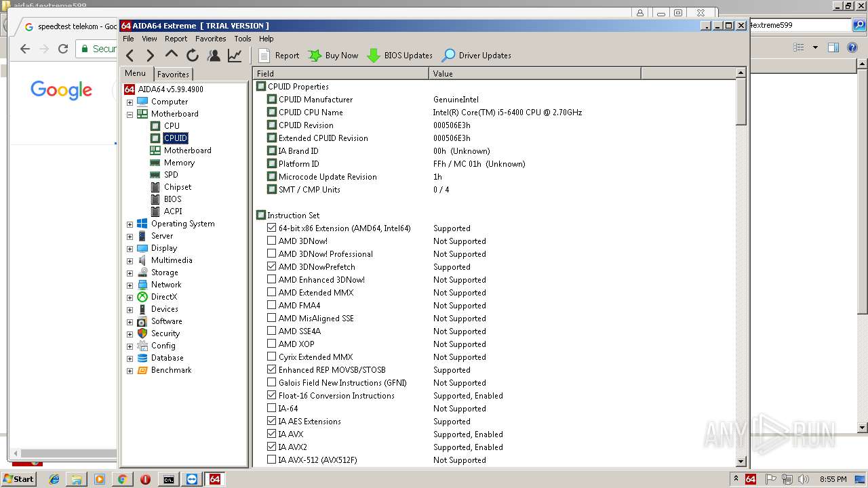Toggle Enhanced REP MOVSB/STOSB checkbox

[272, 369]
